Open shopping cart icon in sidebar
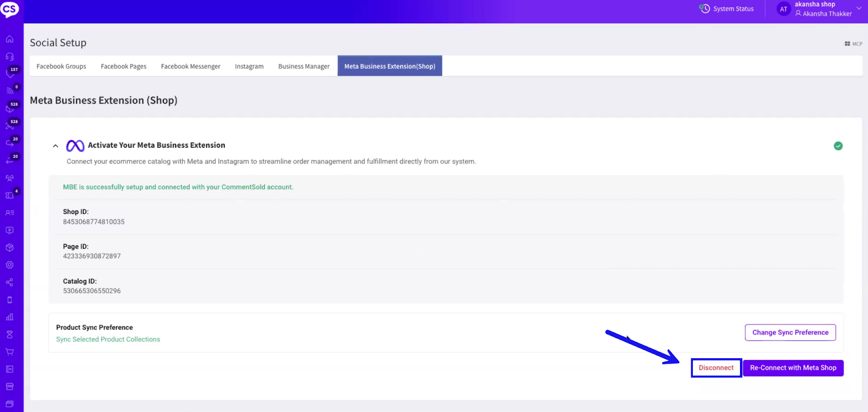This screenshot has height=412, width=868. pos(10,352)
